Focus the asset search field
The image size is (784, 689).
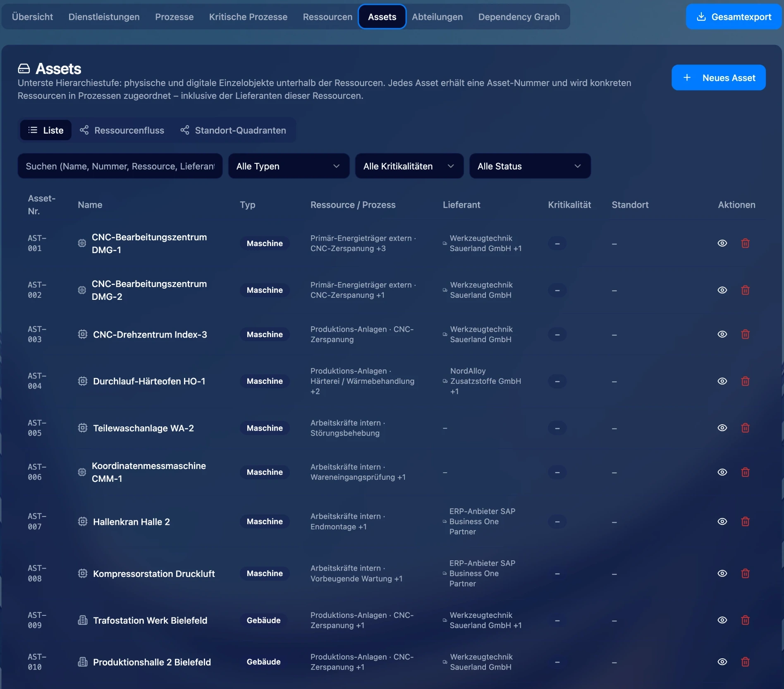(x=120, y=166)
